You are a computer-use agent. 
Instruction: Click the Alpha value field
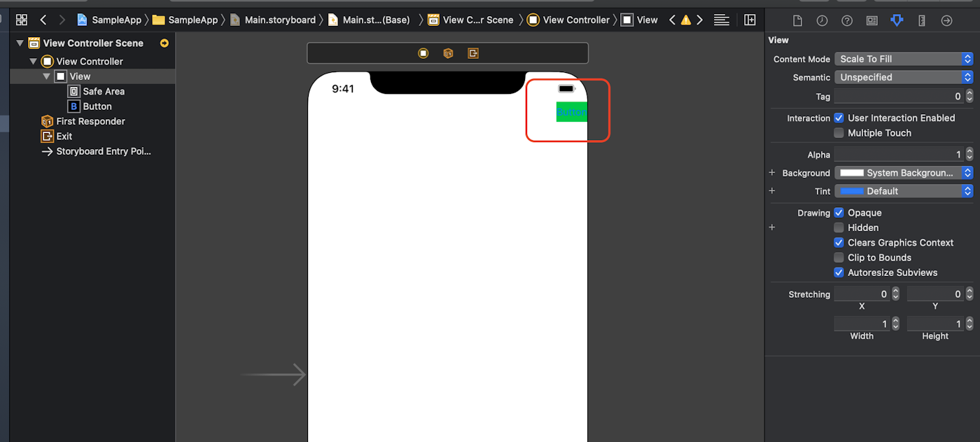(899, 154)
